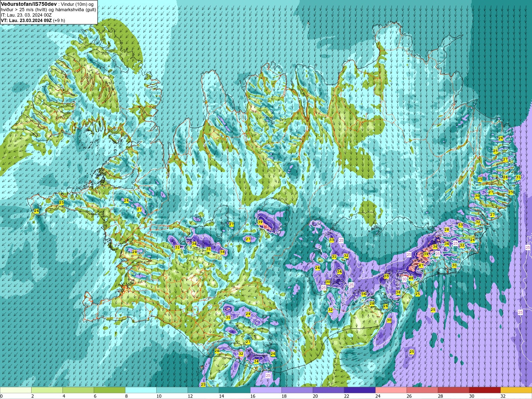Click the yellow gust label 47
The width and height of the screenshot is (532, 399).
421,265
